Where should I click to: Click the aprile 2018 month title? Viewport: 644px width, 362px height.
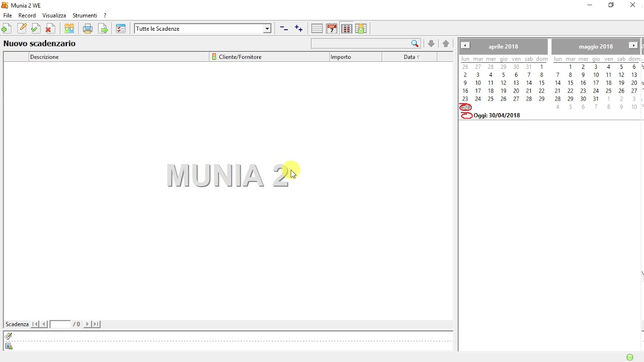click(x=503, y=46)
